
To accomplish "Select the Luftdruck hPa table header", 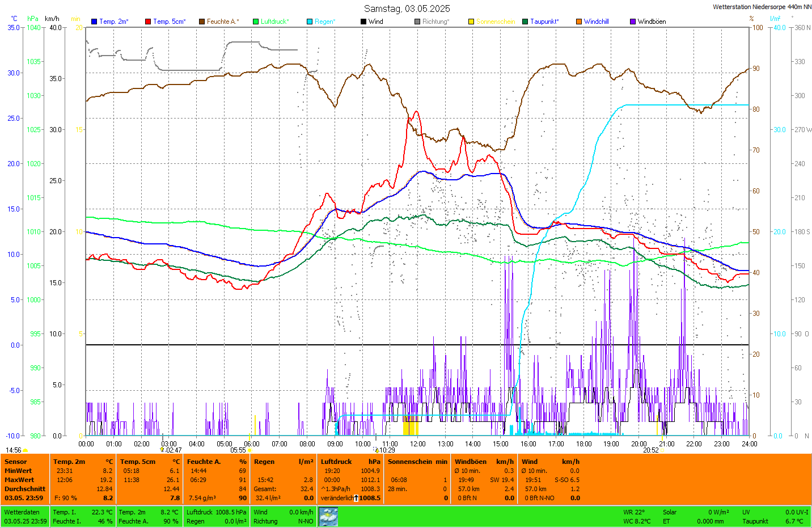I will click(350, 462).
